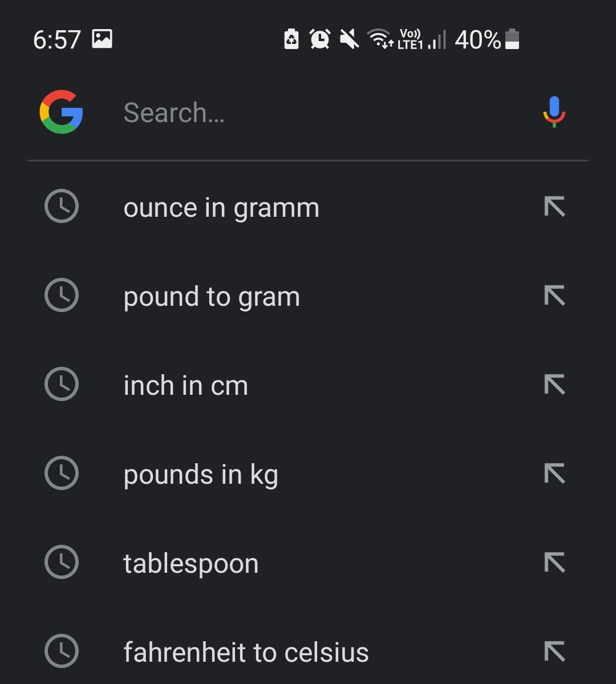Insert 'pounds in kg' using its arrow
616x684 pixels.
554,473
